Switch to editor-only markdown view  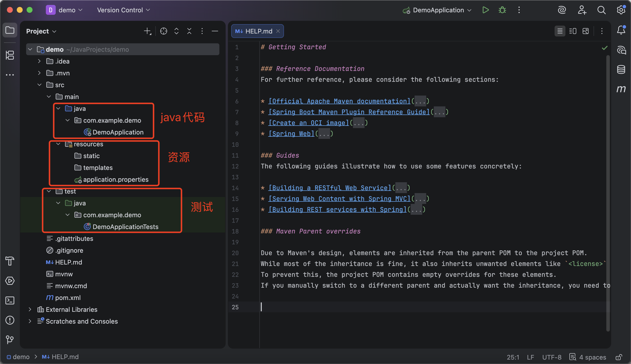560,31
